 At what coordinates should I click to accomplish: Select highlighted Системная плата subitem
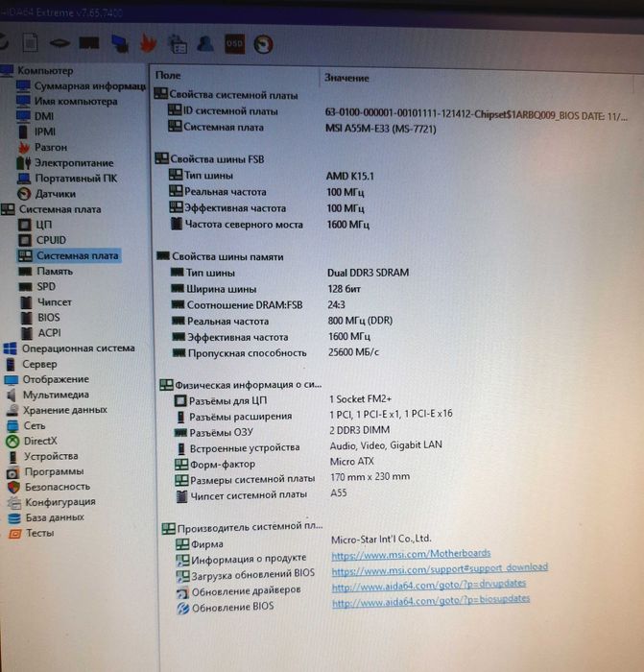click(x=77, y=256)
